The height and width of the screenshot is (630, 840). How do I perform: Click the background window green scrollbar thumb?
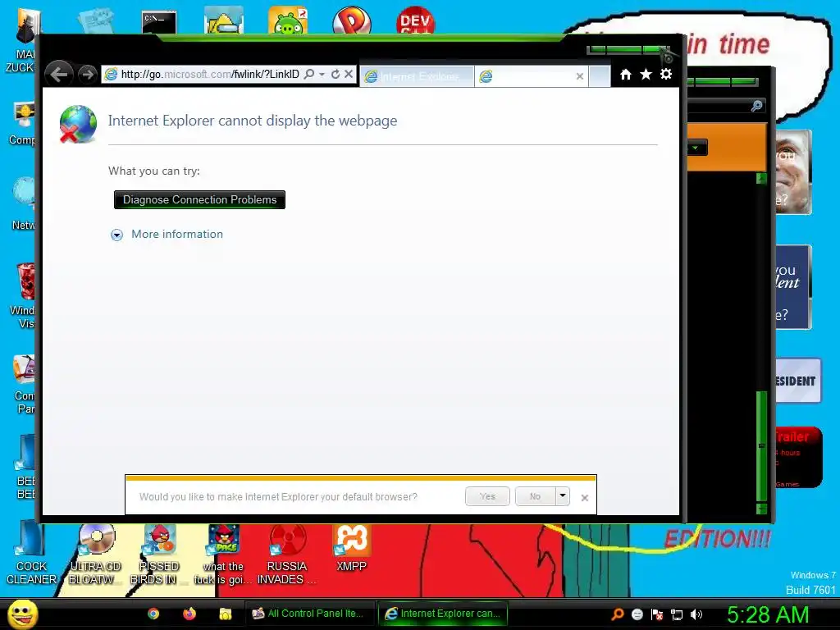click(x=761, y=445)
